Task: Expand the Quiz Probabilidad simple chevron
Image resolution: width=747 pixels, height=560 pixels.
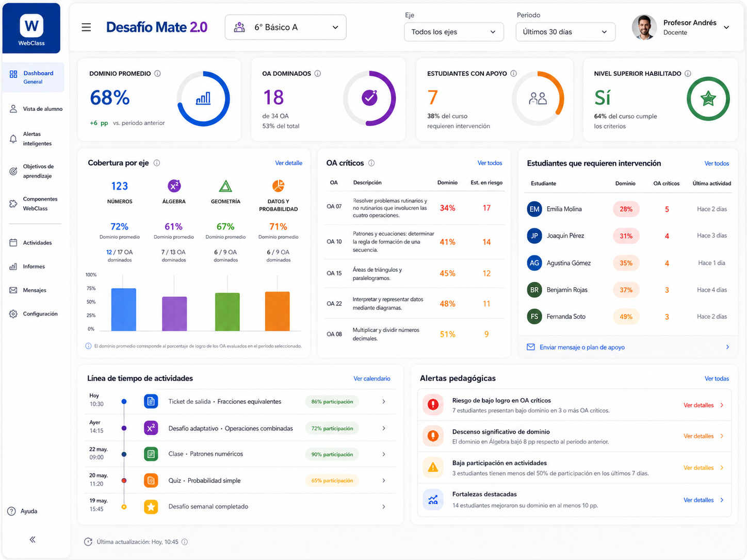Action: (x=384, y=481)
